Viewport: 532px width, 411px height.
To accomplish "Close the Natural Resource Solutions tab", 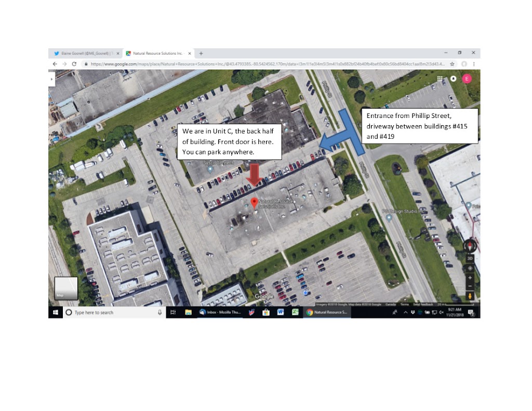I will tap(190, 54).
